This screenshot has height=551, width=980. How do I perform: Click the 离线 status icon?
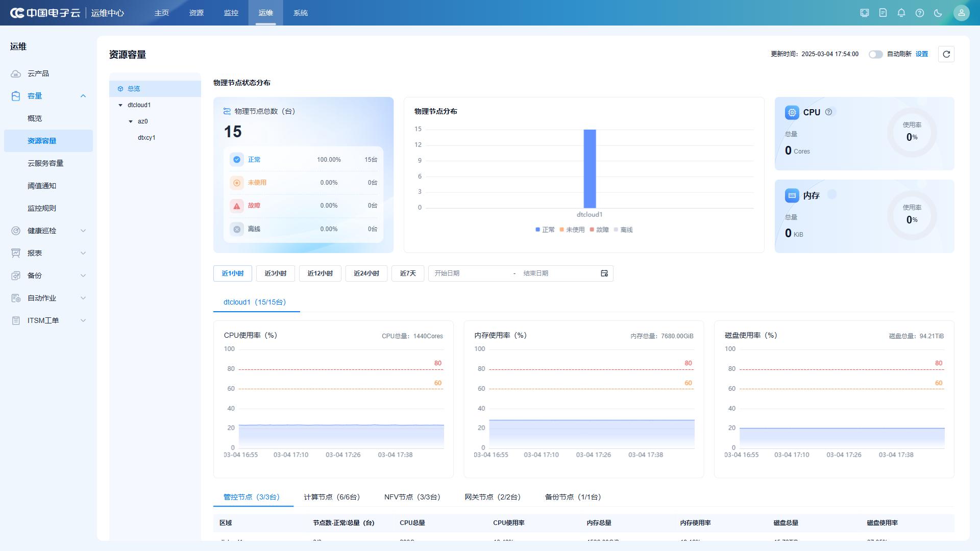(x=237, y=229)
